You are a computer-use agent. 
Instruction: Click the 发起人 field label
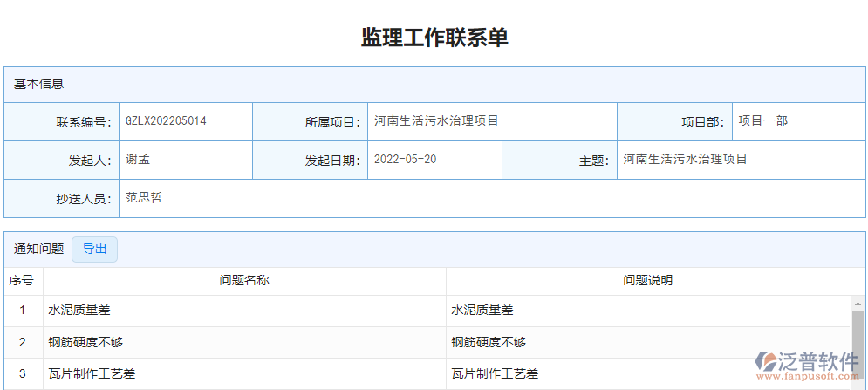coord(90,161)
